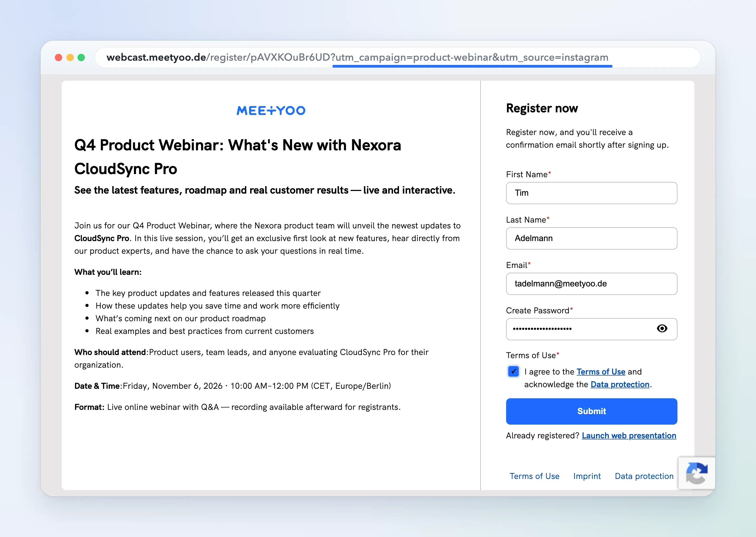Focus the First Name field containing Tim
The width and height of the screenshot is (756, 537).
tap(592, 193)
